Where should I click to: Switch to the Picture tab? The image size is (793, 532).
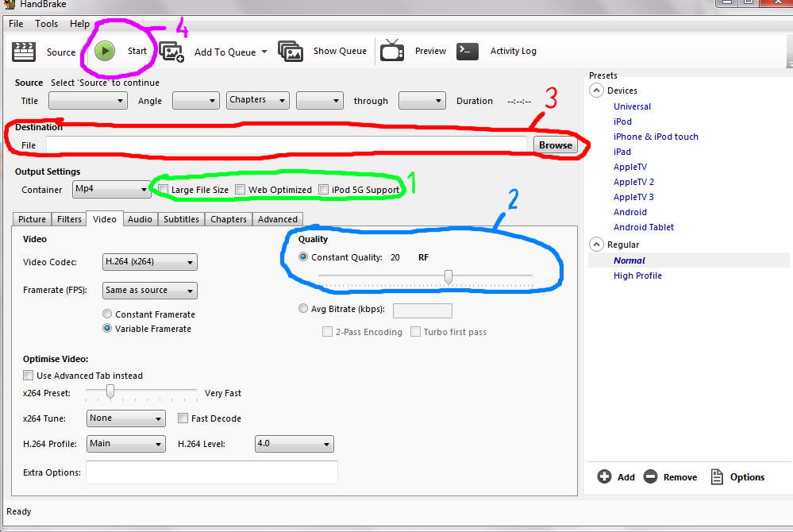(32, 219)
